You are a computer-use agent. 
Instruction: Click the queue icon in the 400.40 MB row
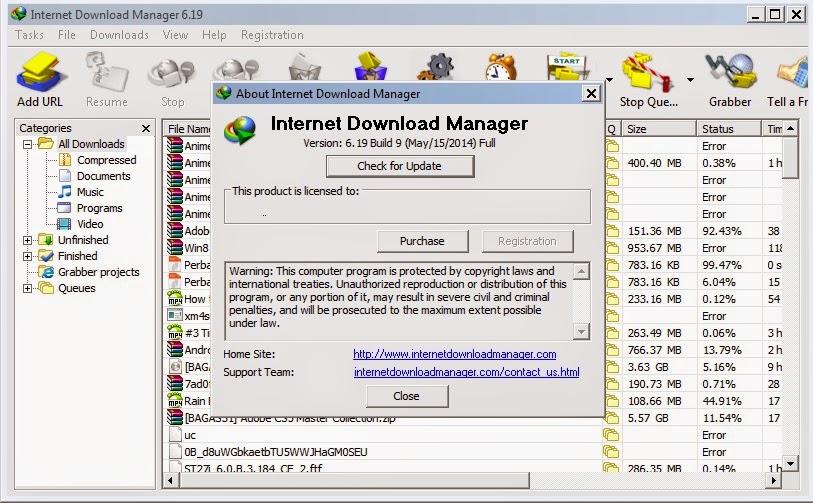point(612,163)
